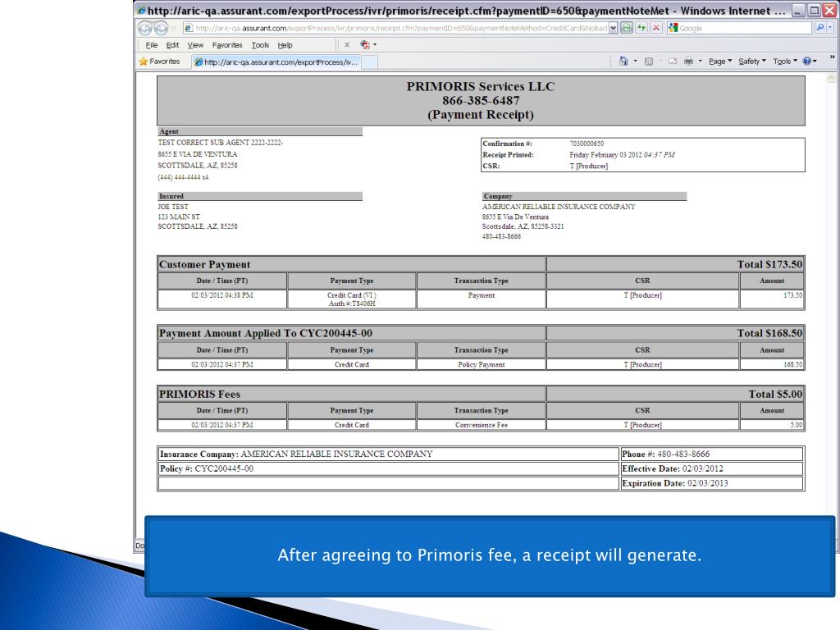
Task: Click the Expiration Date 02/03/2013 text
Action: [x=675, y=483]
